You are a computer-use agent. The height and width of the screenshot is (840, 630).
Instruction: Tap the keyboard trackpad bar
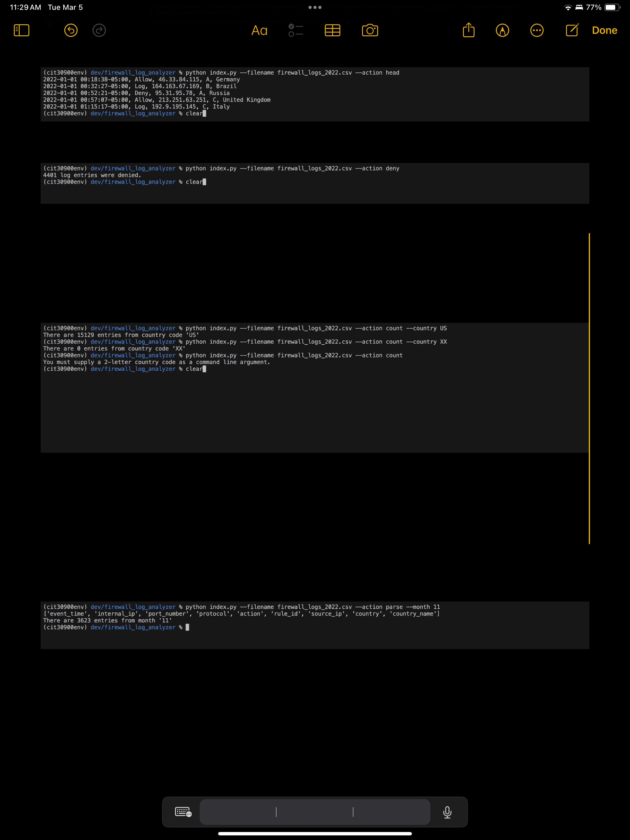[x=315, y=812]
